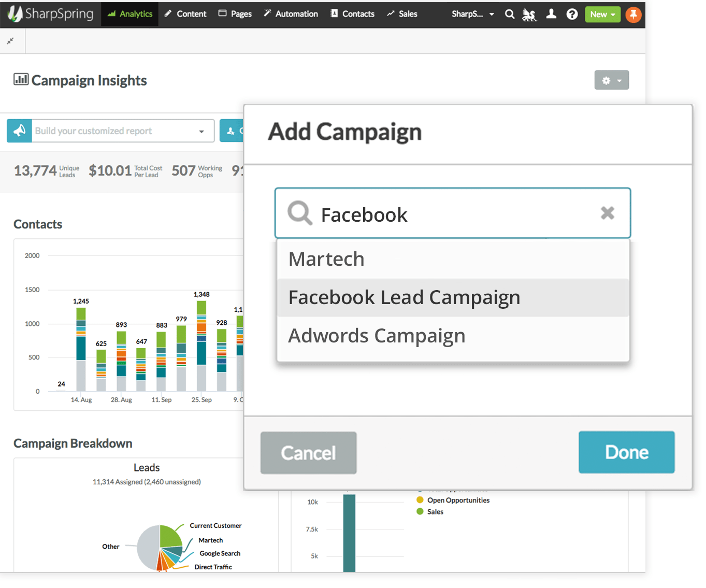Screen dimensions: 706x588
Task: Click the teal person icon button
Action: point(231,131)
